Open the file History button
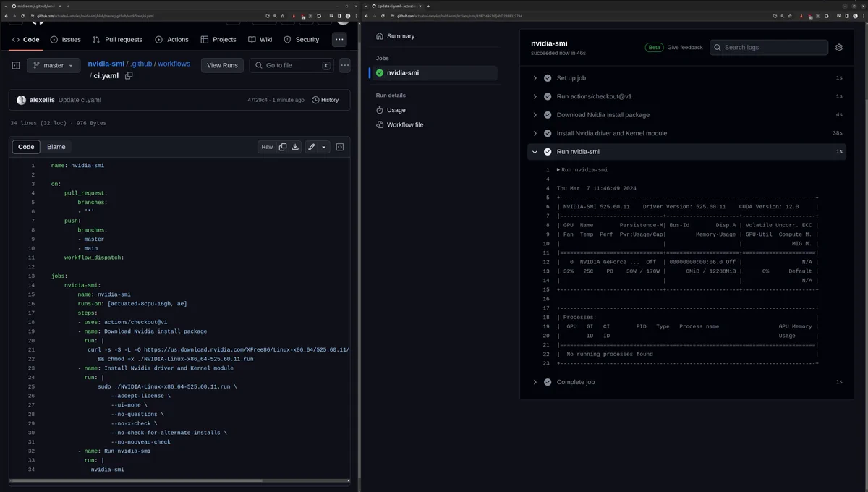Viewport: 868px width, 492px height. [325, 100]
